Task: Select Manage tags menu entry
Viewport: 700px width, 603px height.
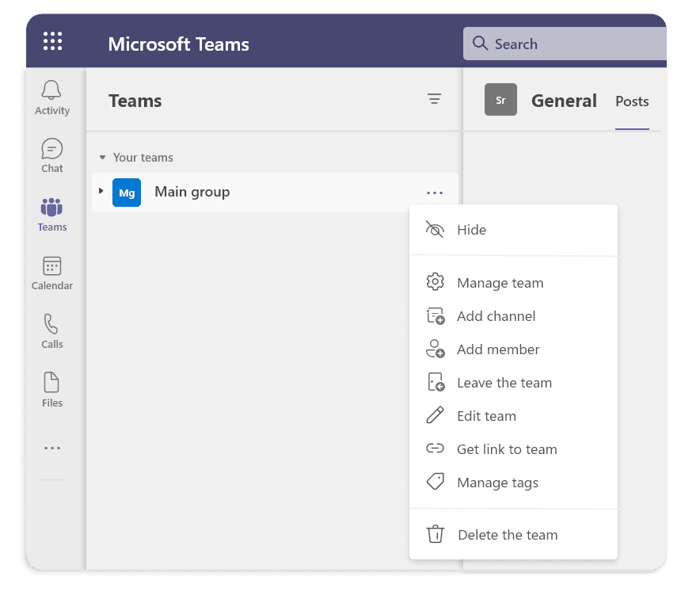Action: (513, 483)
